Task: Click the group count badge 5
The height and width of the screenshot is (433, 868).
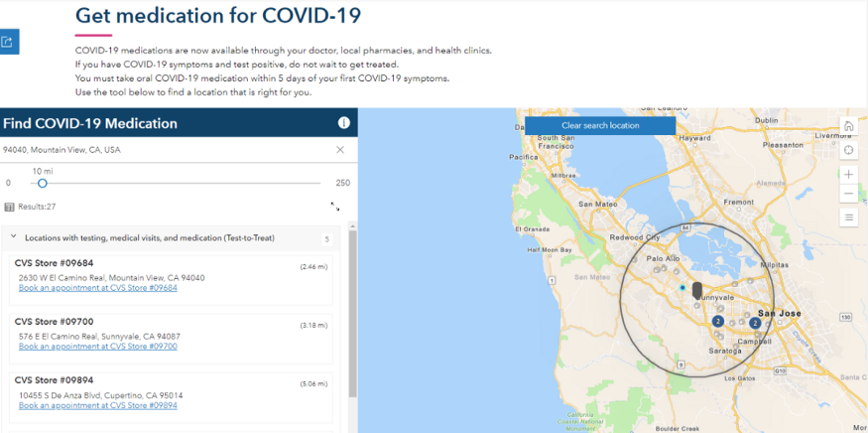Action: coord(326,239)
